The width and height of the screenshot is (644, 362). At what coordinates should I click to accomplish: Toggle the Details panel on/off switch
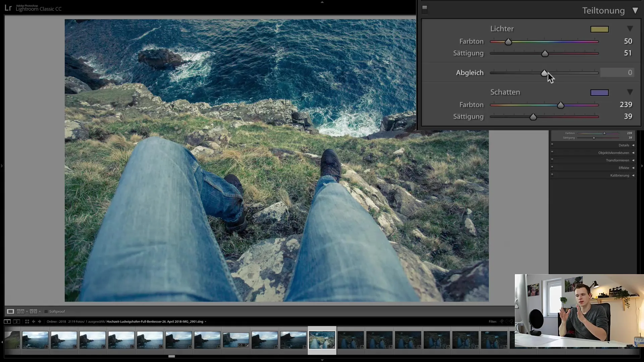(552, 144)
